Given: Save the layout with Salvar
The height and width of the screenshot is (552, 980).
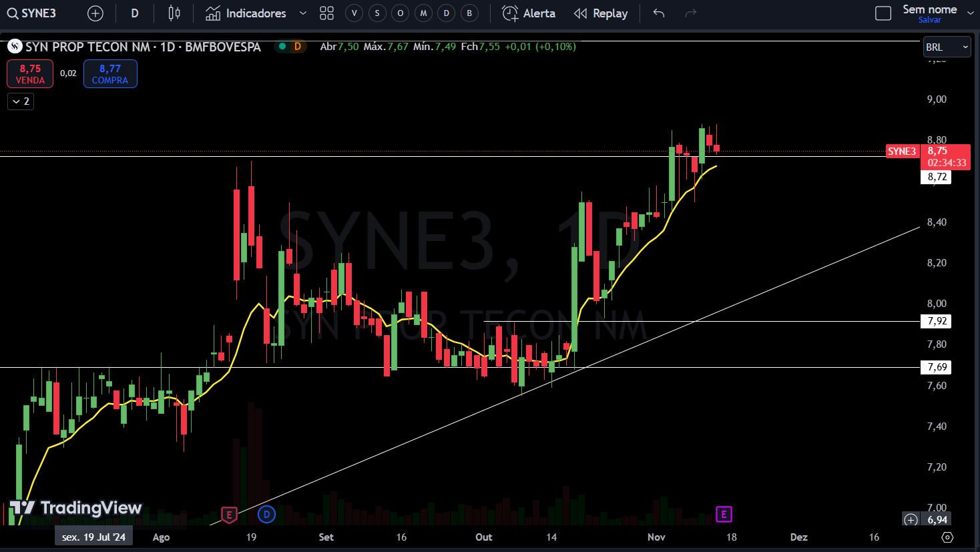Looking at the screenshot, I should (x=929, y=20).
